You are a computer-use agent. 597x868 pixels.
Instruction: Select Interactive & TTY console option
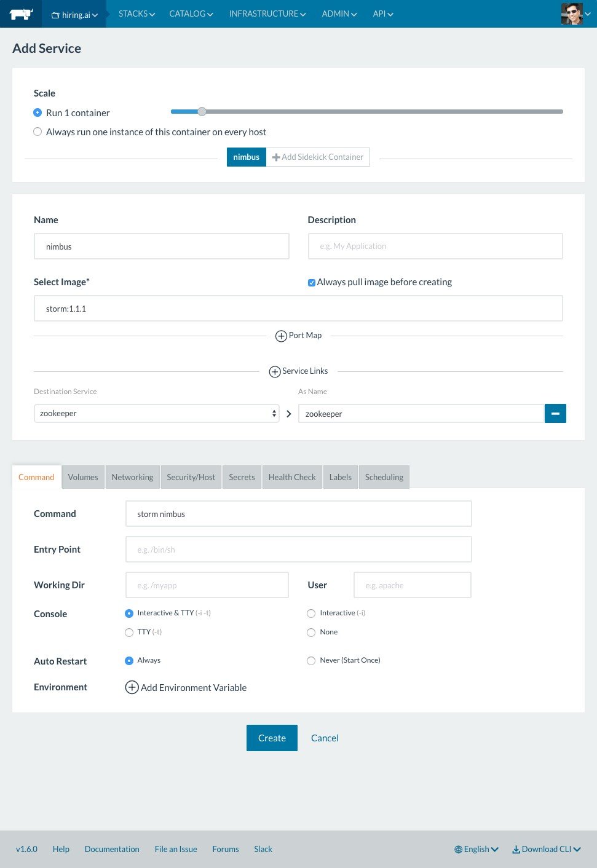coord(129,613)
